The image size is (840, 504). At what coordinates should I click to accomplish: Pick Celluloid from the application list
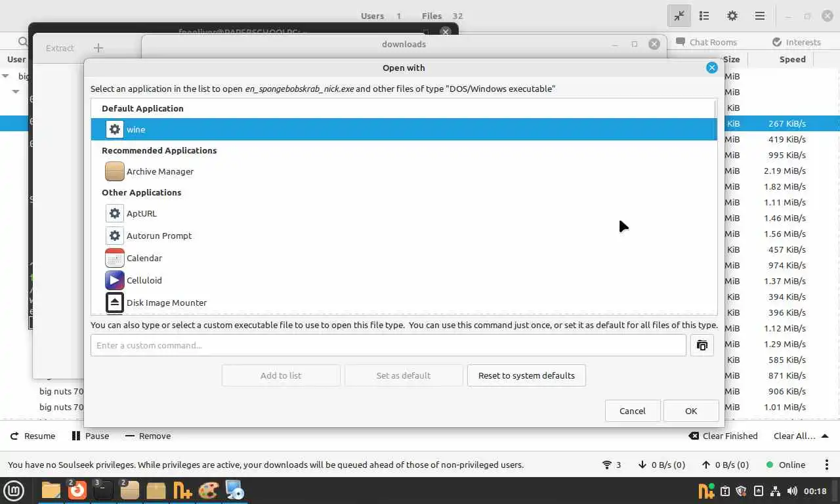click(404, 280)
